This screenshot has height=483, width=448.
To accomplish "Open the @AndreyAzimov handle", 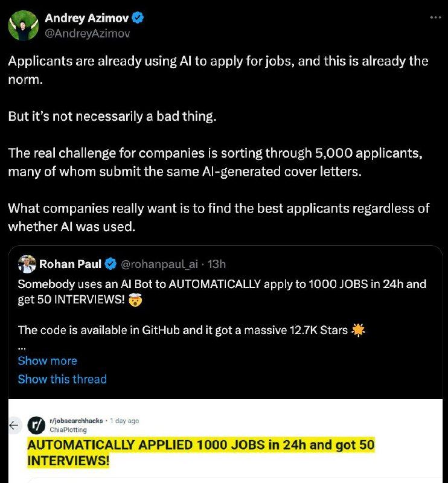I will click(x=87, y=33).
